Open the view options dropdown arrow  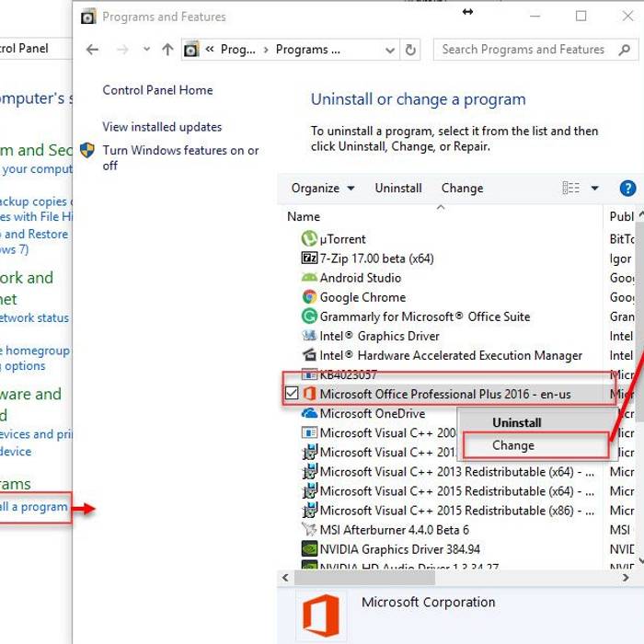point(594,189)
